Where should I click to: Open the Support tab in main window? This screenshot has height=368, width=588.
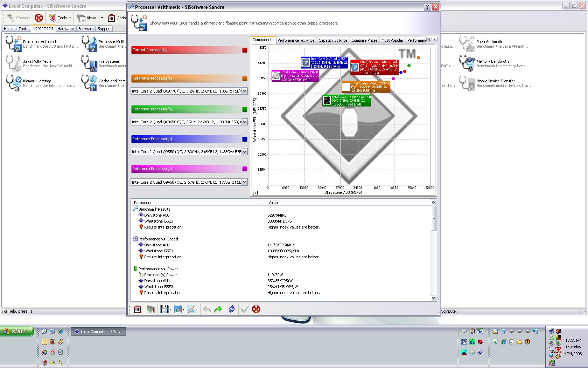pyautogui.click(x=104, y=29)
